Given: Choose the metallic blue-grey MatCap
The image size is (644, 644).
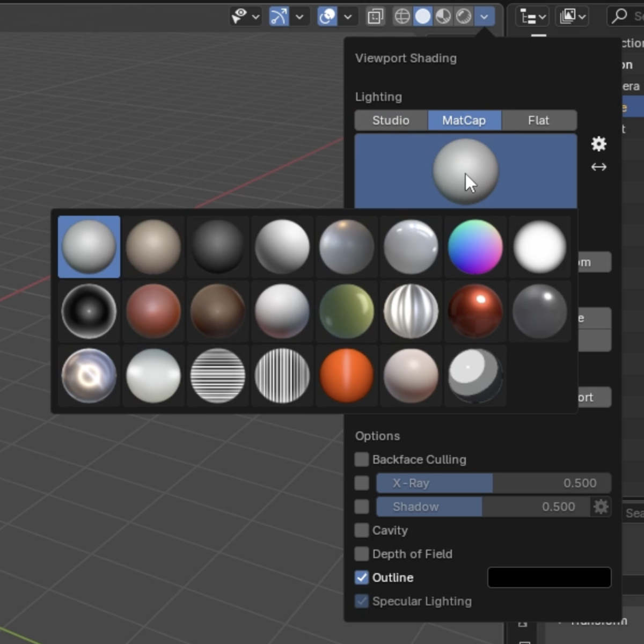Looking at the screenshot, I should coord(347,247).
